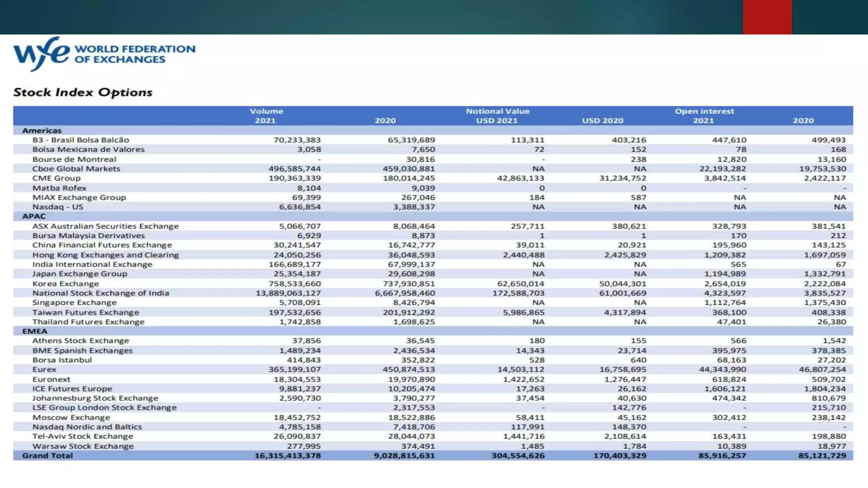Select Taiwan Futures notional value 5,986,865
The width and height of the screenshot is (868, 488).
tap(524, 312)
